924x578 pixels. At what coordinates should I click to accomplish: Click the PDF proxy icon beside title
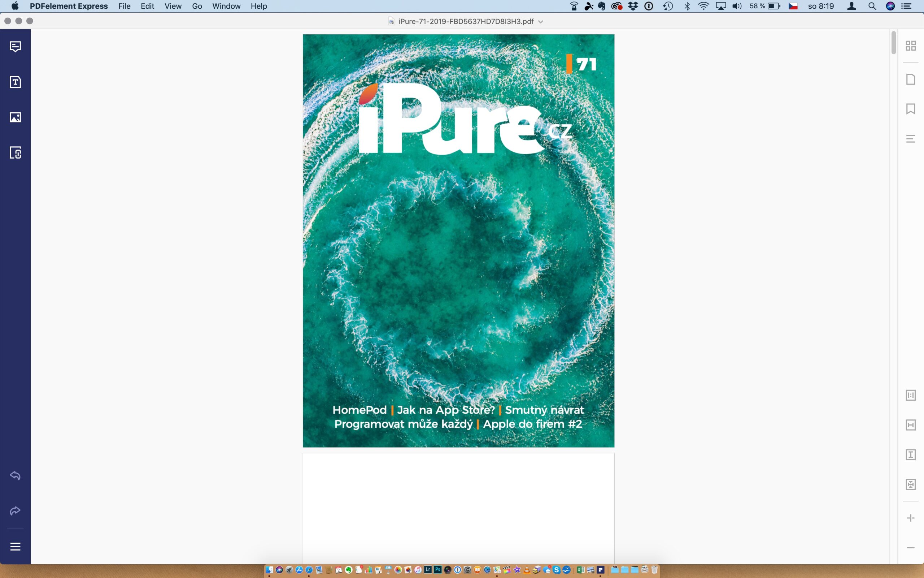pos(391,21)
